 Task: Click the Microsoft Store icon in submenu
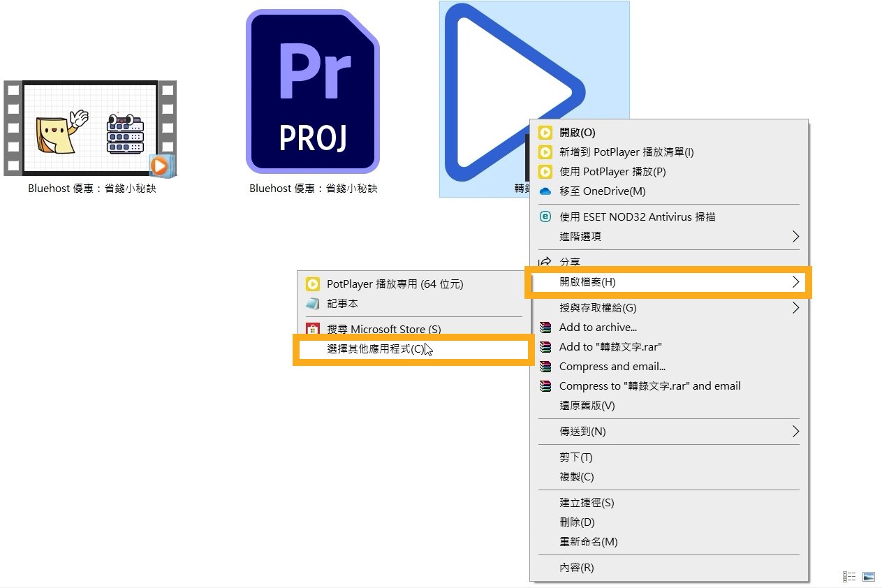313,329
